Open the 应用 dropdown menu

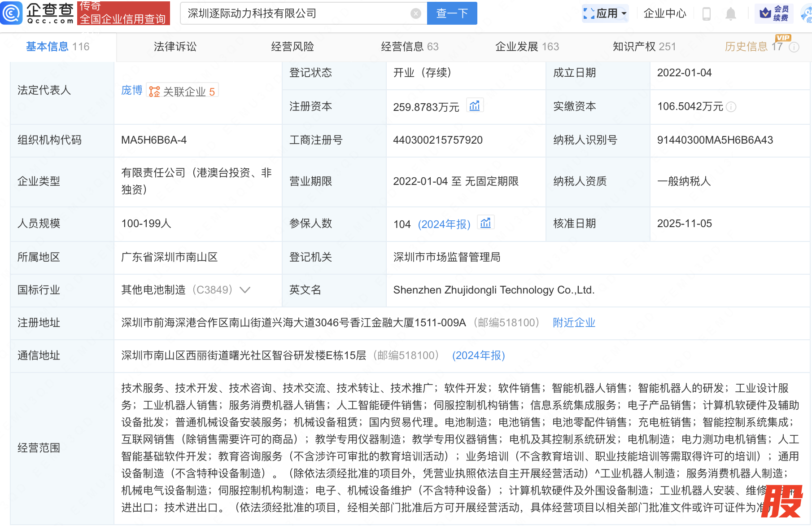tap(605, 13)
